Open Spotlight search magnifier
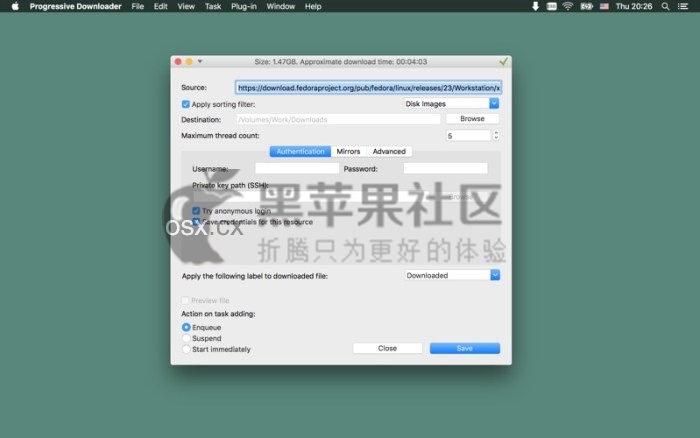 click(x=665, y=6)
